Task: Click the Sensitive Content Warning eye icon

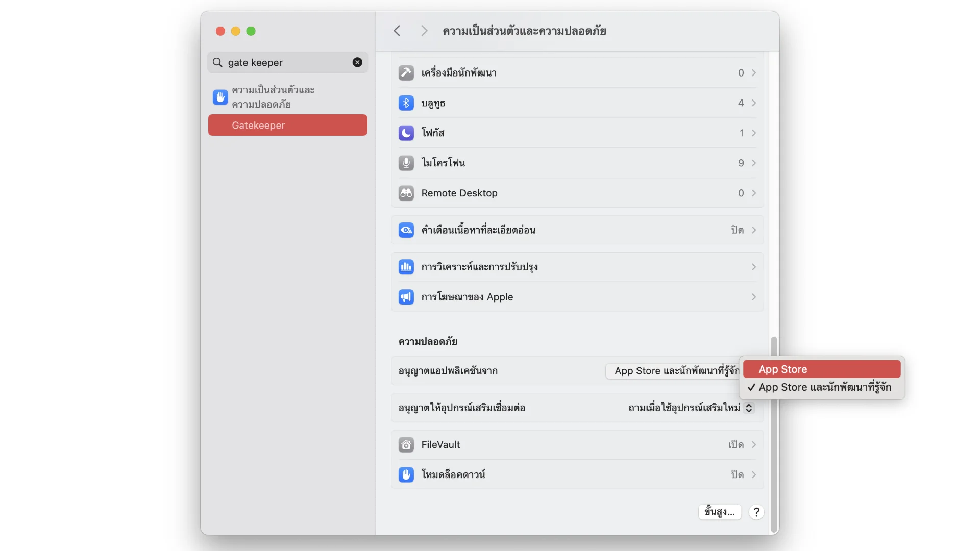Action: point(406,230)
